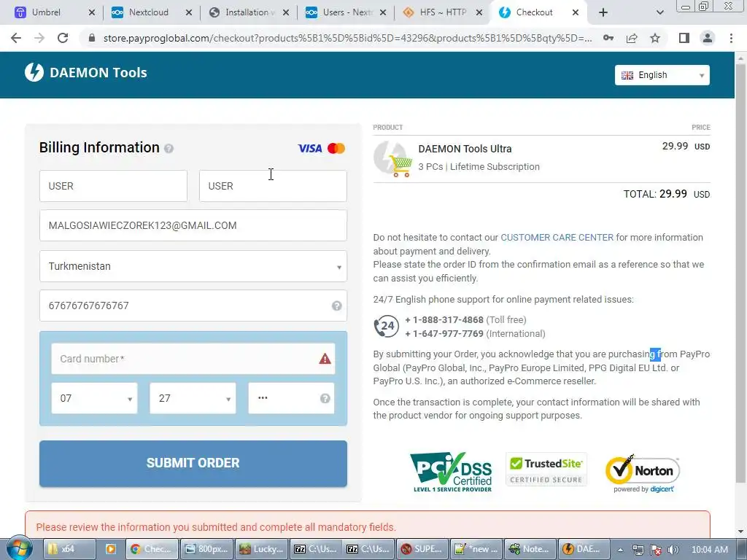
Task: Click the TOTAL: 29.99 USD text
Action: 667,194
